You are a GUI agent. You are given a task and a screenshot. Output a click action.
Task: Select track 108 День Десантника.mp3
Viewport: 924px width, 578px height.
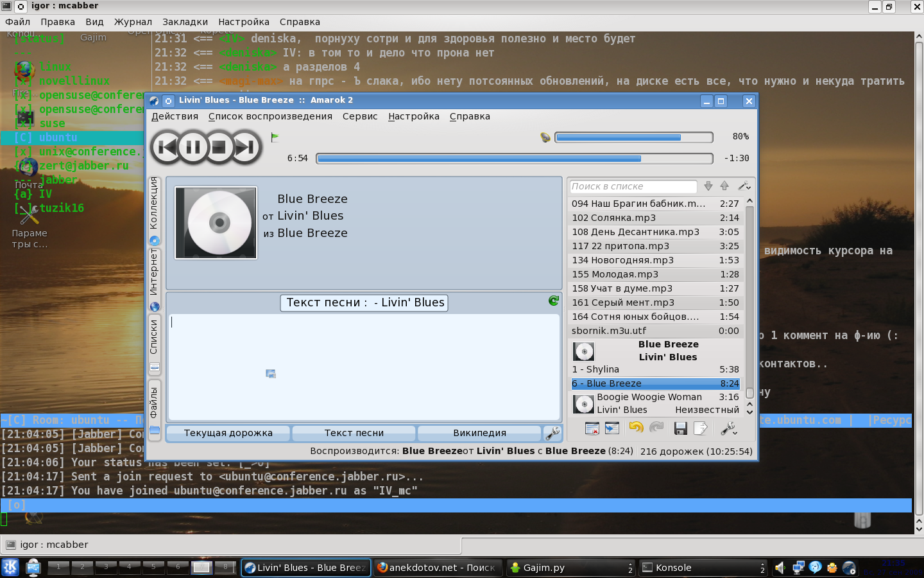[655, 232]
